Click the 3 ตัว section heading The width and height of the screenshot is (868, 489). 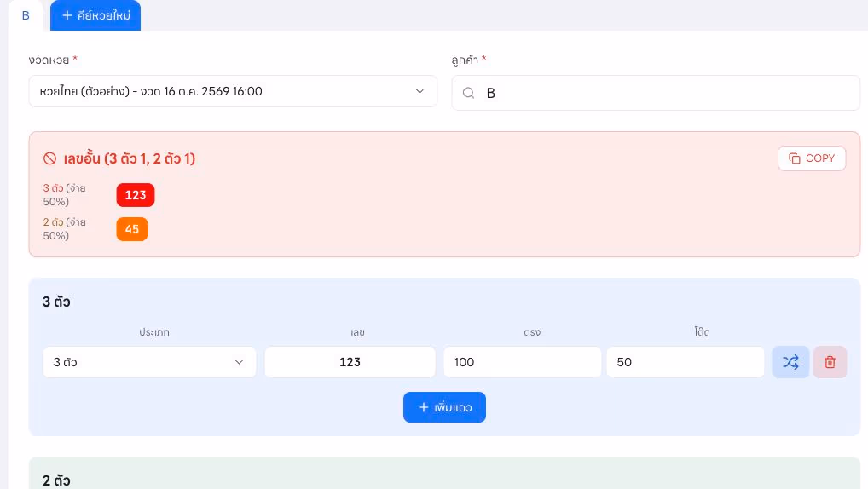pos(56,302)
